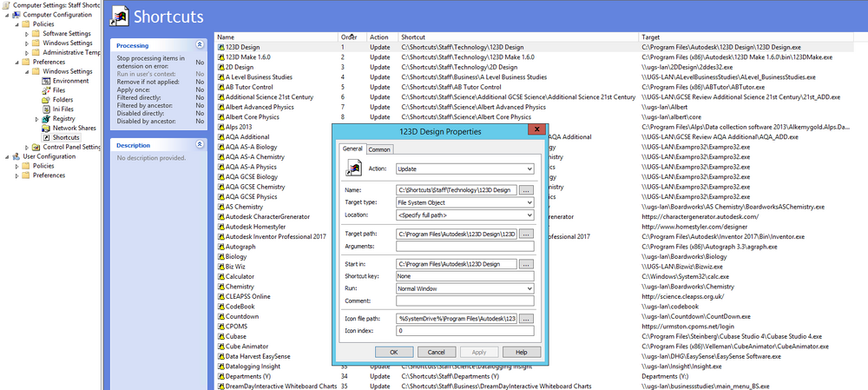Click the Files preference icon in tree
The width and height of the screenshot is (868, 390).
pyautogui.click(x=47, y=90)
